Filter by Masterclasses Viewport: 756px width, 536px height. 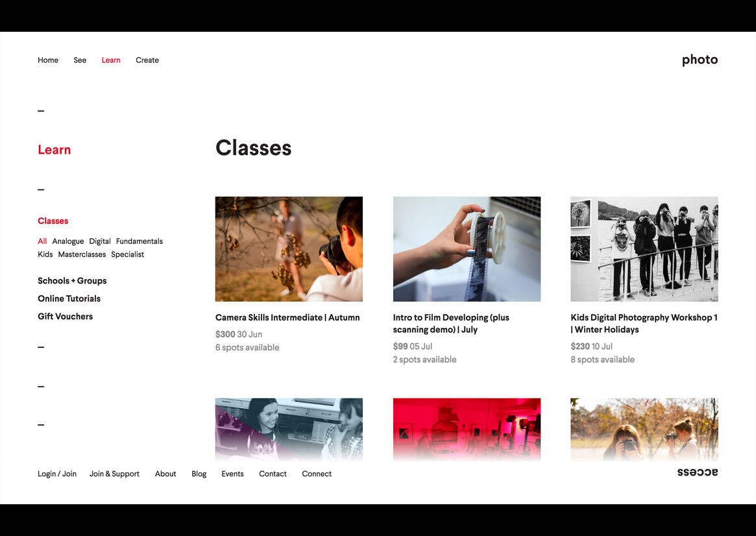point(82,254)
